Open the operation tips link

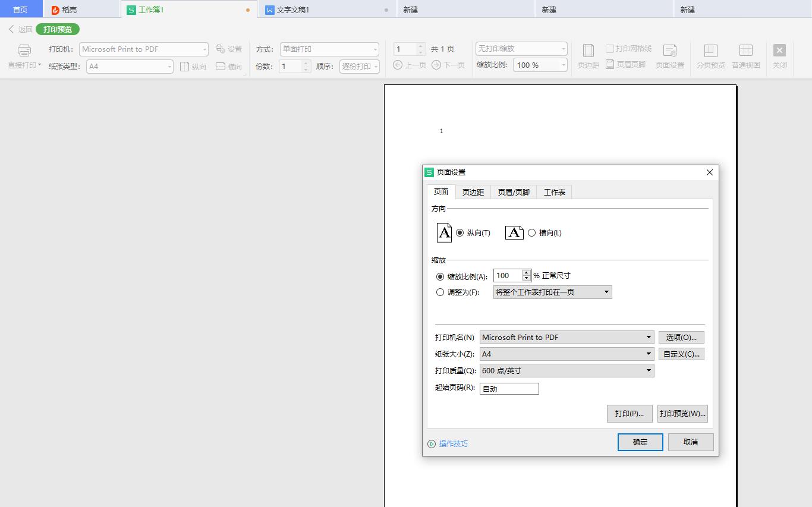click(x=454, y=444)
